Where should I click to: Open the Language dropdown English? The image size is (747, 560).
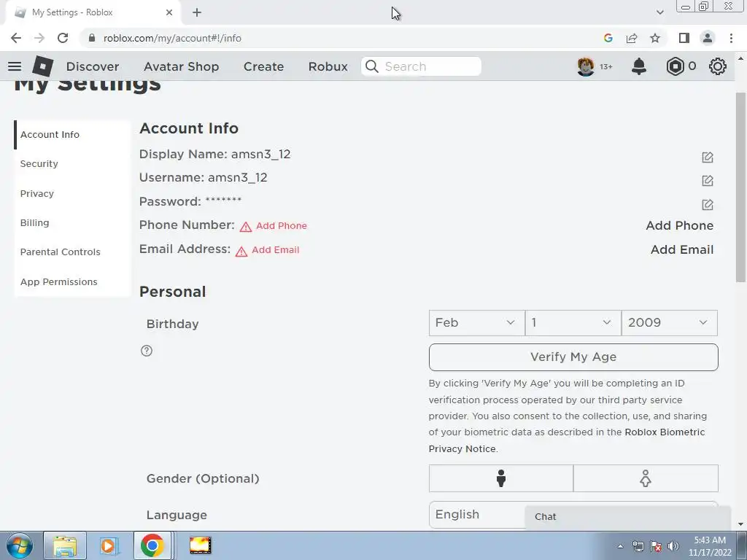476,515
